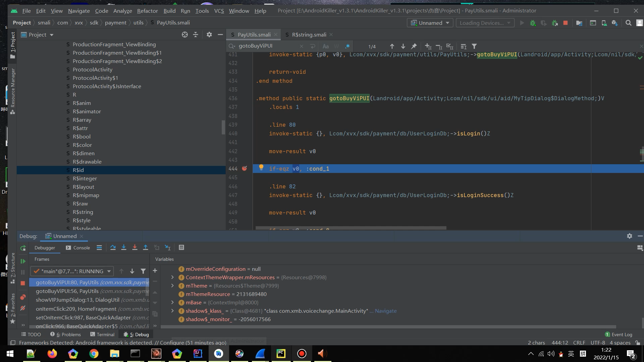Toggle breakpoint on line 444
The height and width of the screenshot is (362, 644).
[245, 169]
